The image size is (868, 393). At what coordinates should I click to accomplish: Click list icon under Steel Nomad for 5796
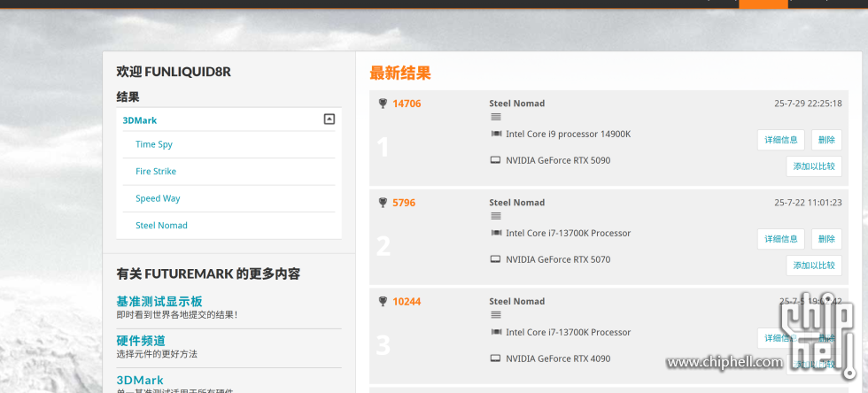pos(496,216)
